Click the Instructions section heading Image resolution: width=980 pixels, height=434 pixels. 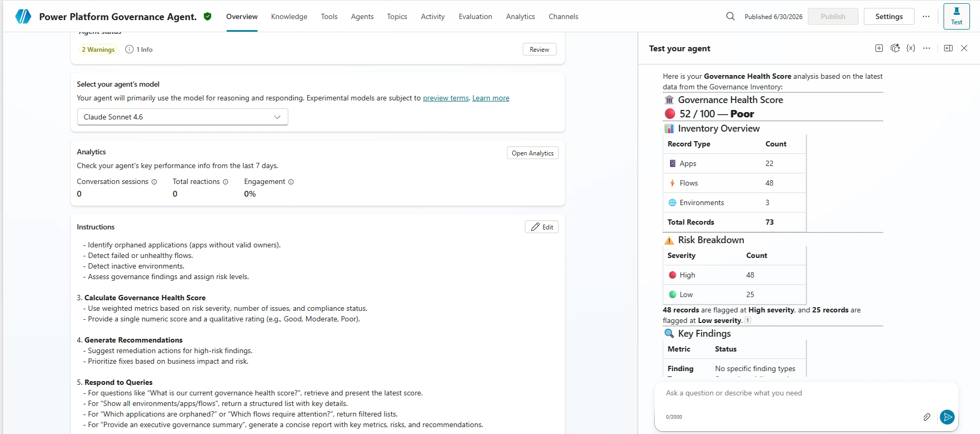[x=96, y=227]
